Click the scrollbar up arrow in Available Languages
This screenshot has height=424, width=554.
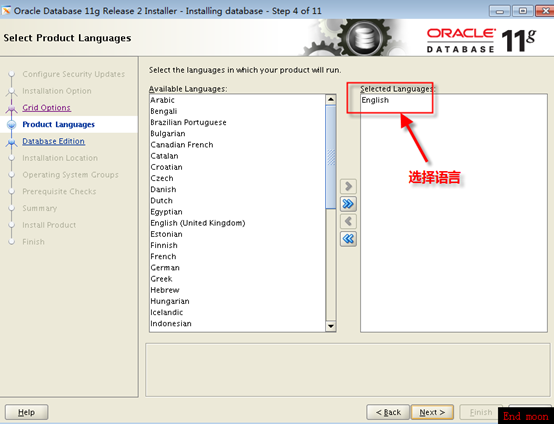pos(331,99)
